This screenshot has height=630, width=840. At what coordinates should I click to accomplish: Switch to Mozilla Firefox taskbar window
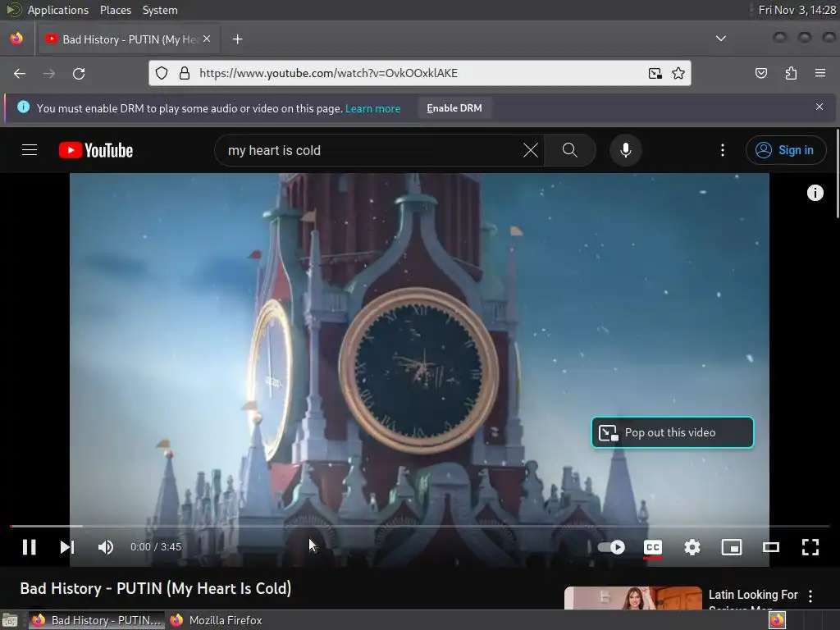pos(217,620)
